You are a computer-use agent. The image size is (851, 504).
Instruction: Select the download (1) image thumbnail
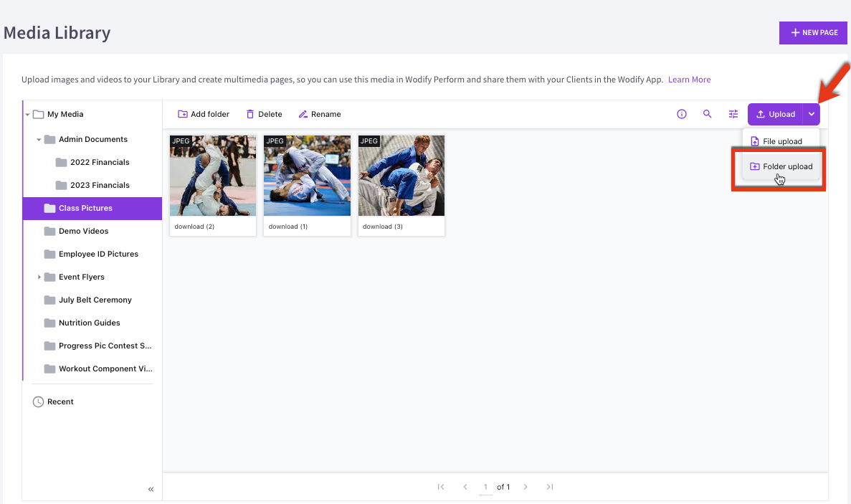pyautogui.click(x=307, y=176)
